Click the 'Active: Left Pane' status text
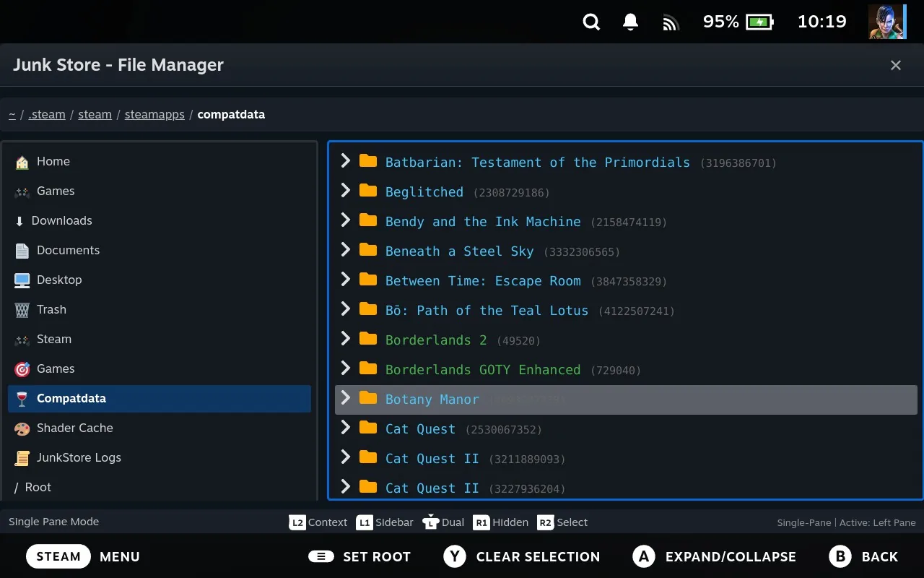Image resolution: width=924 pixels, height=578 pixels. tap(878, 522)
